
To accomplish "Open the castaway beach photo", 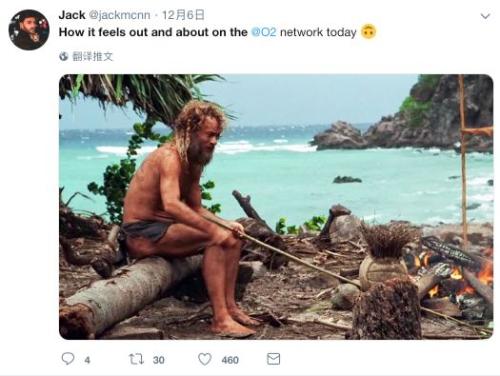I will (276, 207).
